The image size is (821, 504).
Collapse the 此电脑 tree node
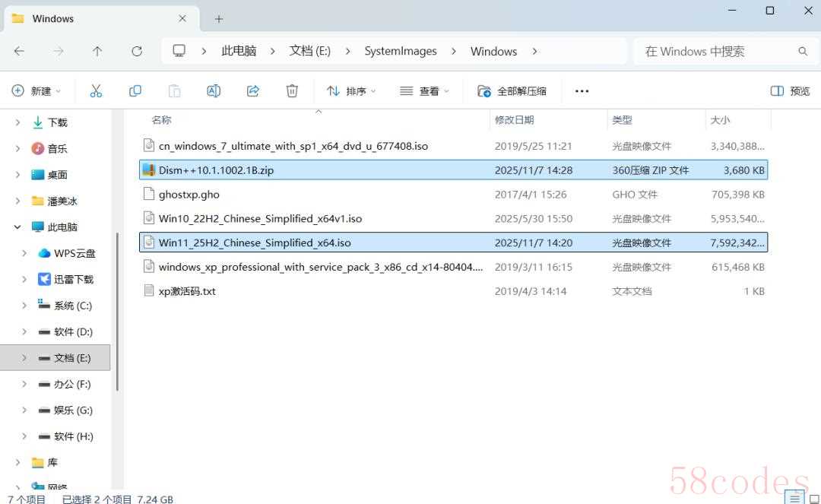coord(17,227)
